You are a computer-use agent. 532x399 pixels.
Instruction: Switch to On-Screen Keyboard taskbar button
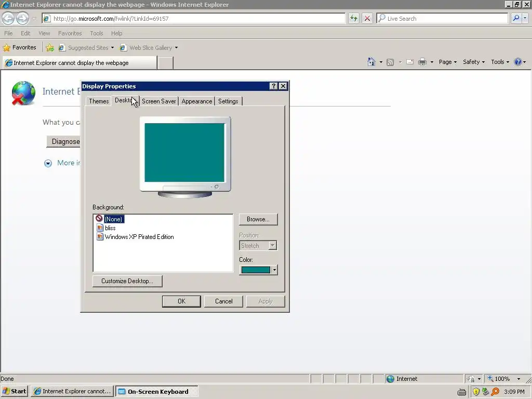click(156, 392)
